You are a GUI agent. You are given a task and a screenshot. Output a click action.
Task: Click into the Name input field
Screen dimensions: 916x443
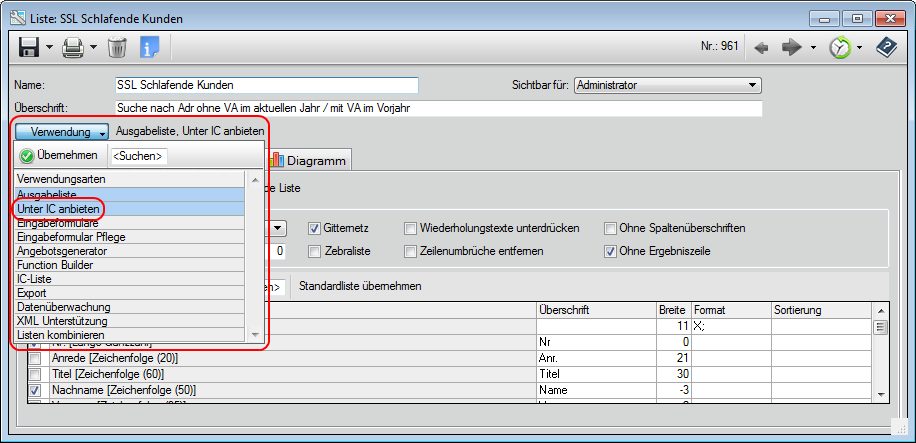pyautogui.click(x=267, y=85)
